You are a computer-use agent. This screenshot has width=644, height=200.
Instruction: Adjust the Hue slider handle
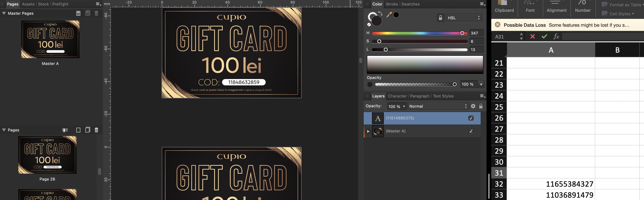pyautogui.click(x=462, y=33)
